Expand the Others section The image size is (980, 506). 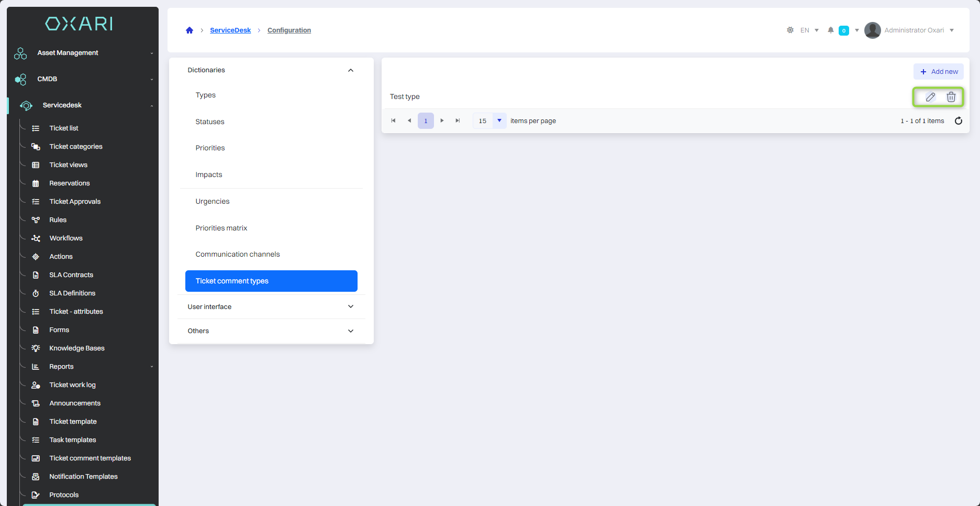[x=350, y=331]
